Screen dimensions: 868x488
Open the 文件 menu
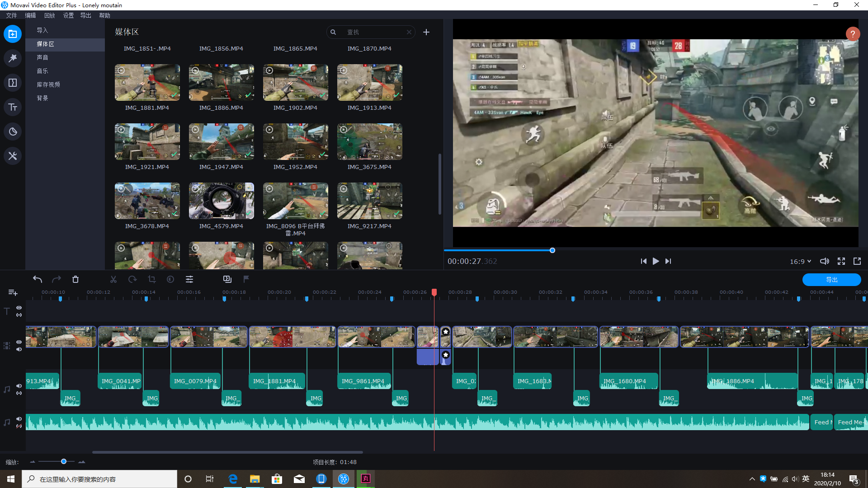(11, 15)
